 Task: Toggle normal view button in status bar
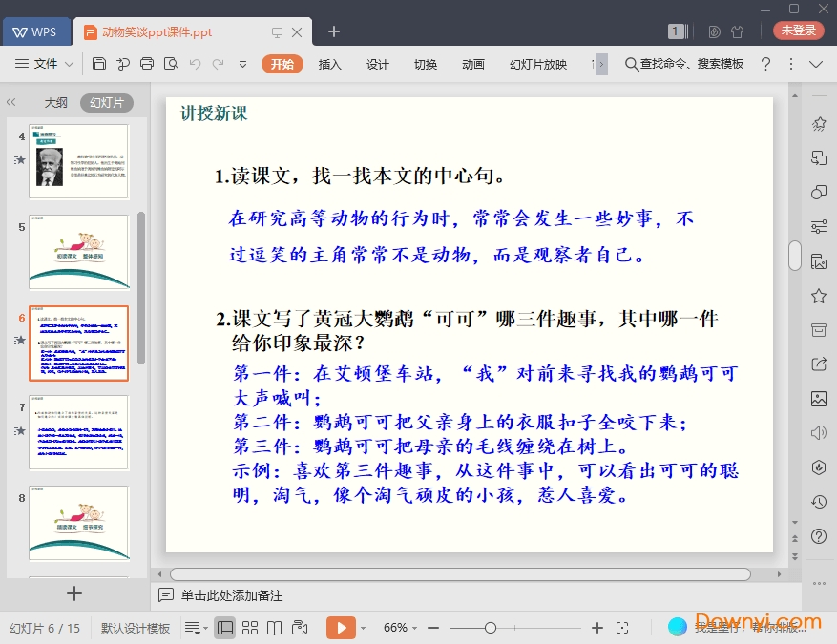225,628
